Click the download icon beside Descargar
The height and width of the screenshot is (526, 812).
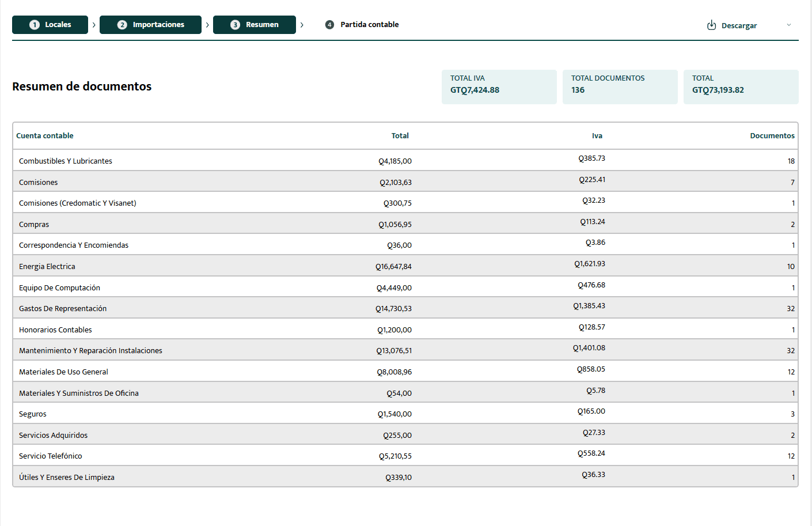[x=712, y=25]
